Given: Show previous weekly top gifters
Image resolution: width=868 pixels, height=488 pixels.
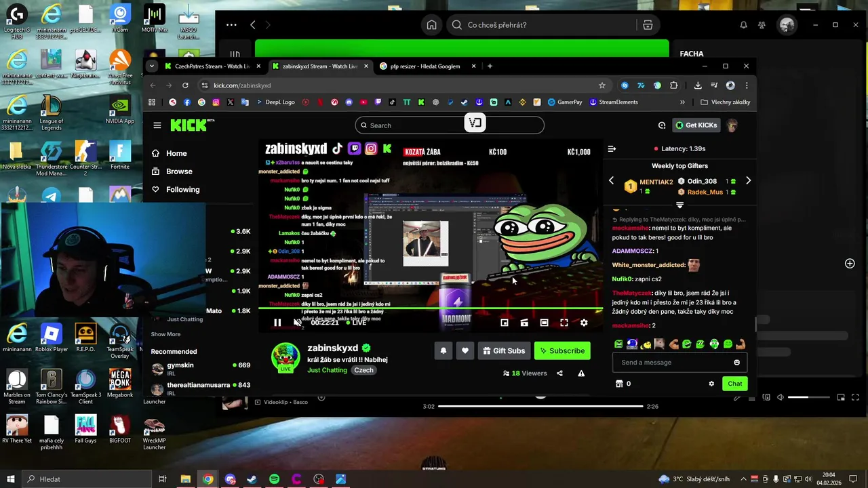Looking at the screenshot, I should (611, 181).
